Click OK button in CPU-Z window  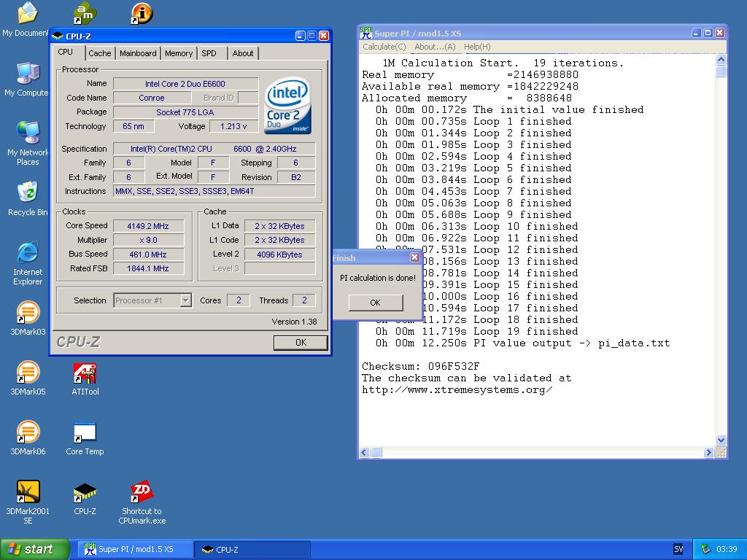point(301,343)
